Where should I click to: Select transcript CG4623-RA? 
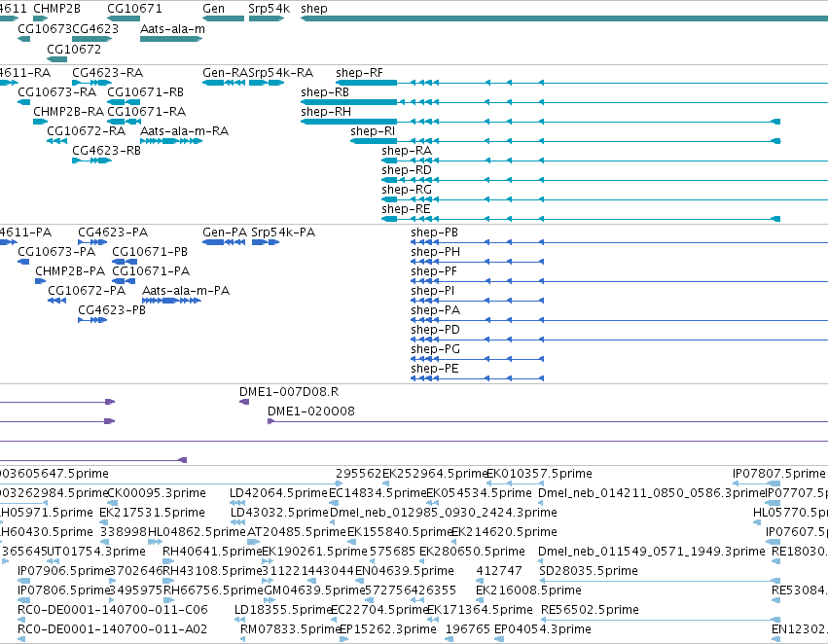tap(91, 83)
